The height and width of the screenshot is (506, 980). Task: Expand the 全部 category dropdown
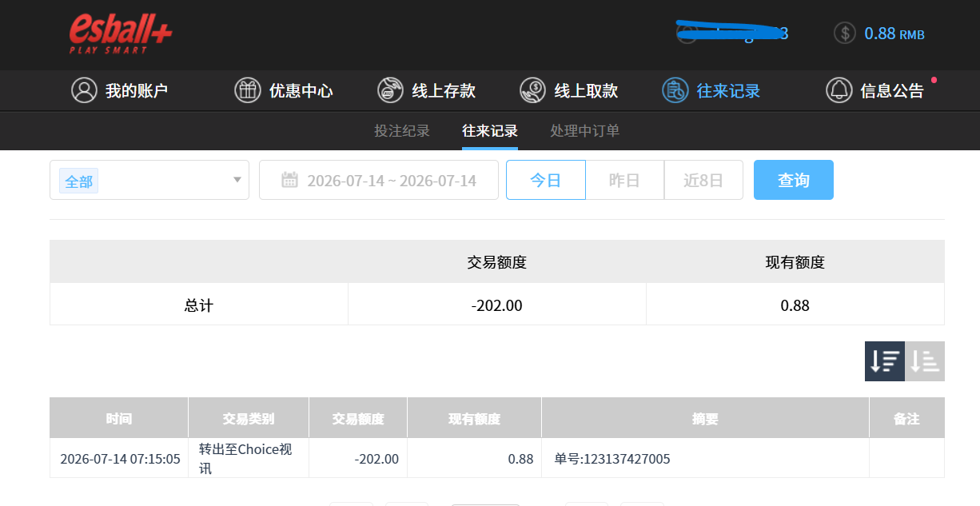(149, 180)
